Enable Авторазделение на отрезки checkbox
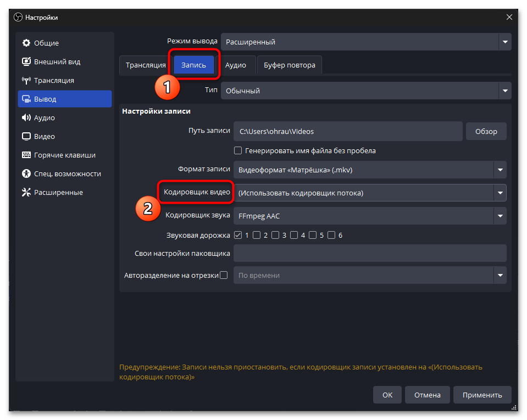This screenshot has width=527, height=420. click(224, 275)
